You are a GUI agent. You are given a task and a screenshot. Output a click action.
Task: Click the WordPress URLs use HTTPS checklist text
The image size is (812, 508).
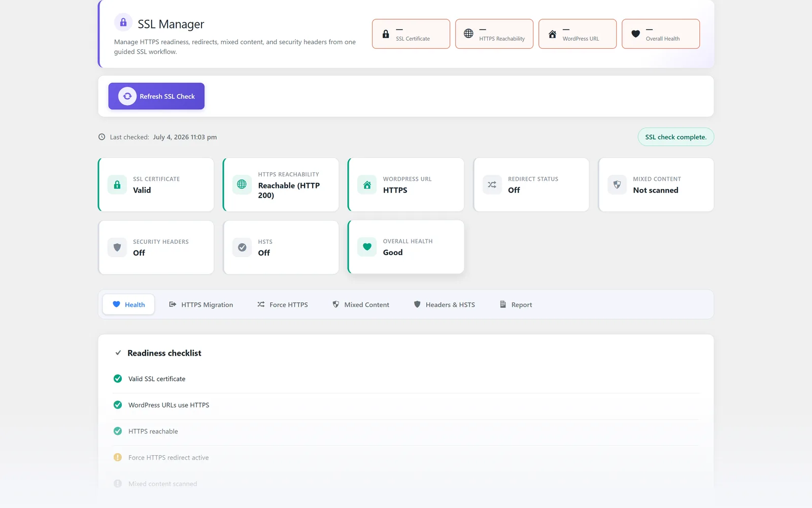pos(169,405)
